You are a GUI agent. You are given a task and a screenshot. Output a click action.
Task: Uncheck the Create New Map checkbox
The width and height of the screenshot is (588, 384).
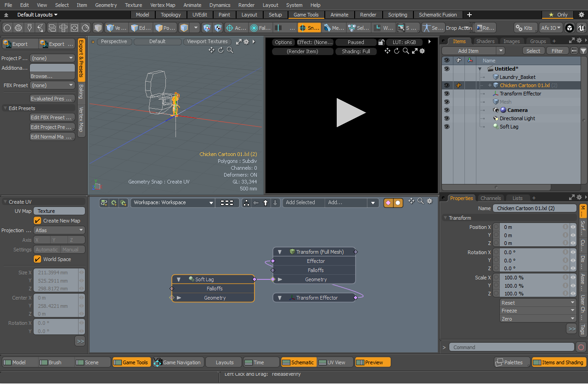tap(38, 221)
